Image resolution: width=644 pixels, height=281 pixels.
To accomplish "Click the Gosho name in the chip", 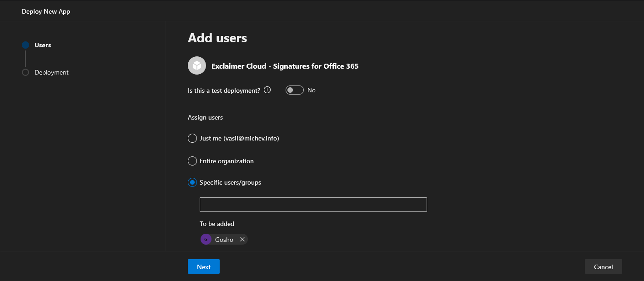I will pos(224,240).
